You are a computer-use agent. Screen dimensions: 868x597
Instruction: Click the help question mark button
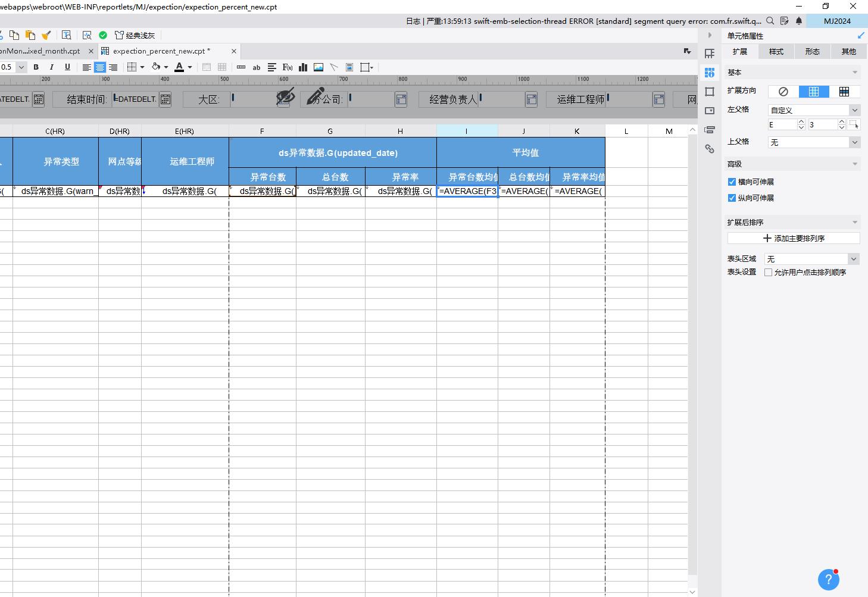829,580
